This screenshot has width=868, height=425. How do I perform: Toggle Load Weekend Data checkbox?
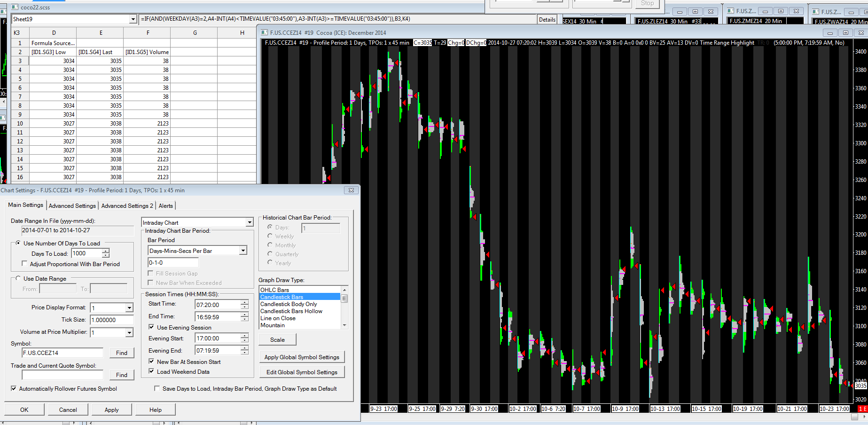[151, 371]
